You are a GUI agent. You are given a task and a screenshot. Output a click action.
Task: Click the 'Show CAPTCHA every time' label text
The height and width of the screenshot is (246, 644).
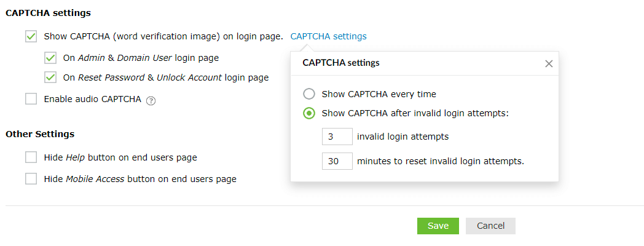coord(379,94)
